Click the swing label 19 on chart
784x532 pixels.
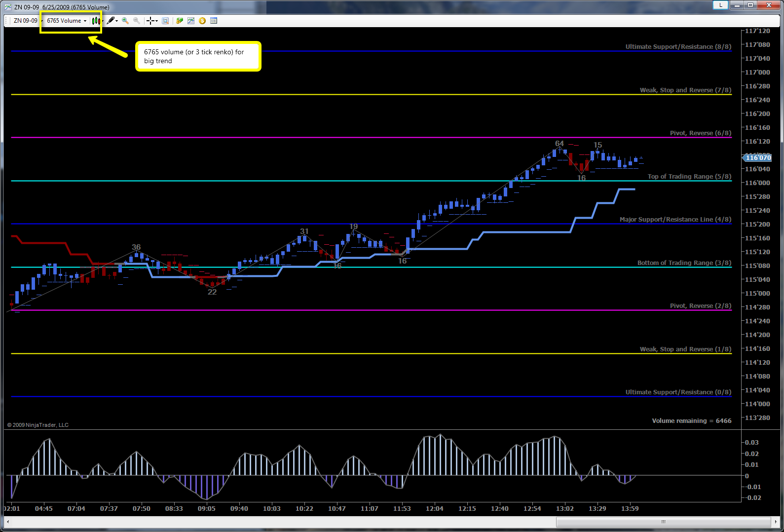(x=354, y=227)
